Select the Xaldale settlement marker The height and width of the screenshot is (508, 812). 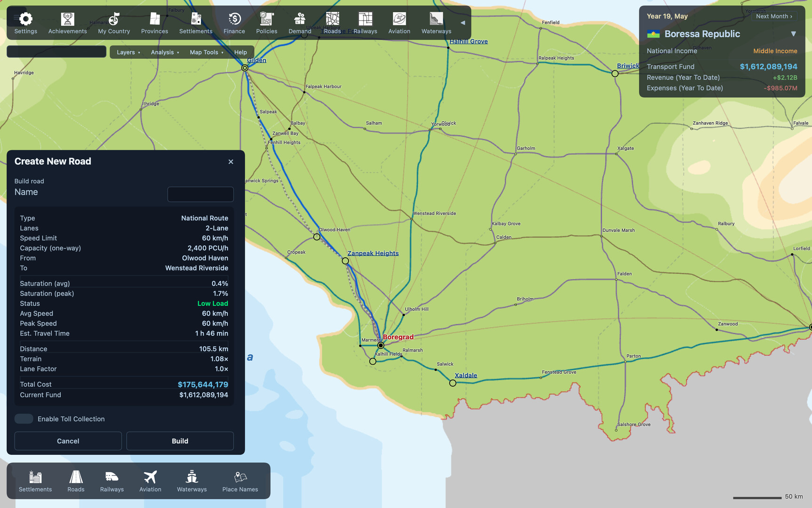(x=453, y=383)
